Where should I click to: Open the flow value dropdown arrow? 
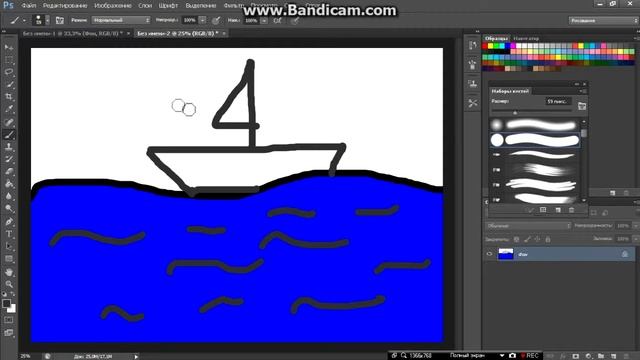tap(264, 20)
